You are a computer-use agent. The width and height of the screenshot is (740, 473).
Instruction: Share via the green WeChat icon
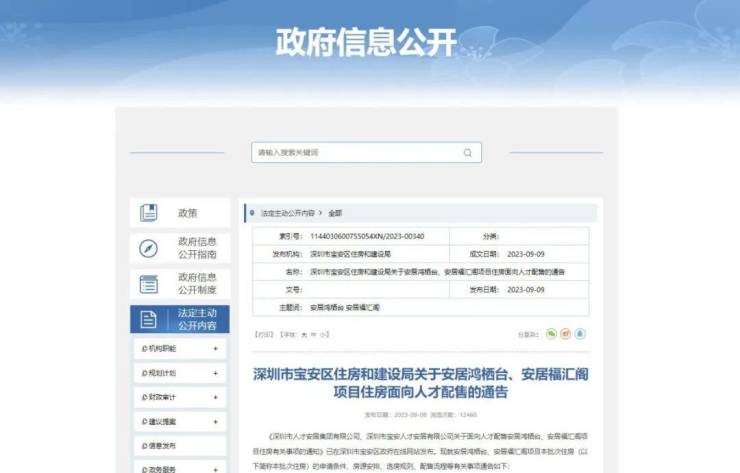pos(551,334)
